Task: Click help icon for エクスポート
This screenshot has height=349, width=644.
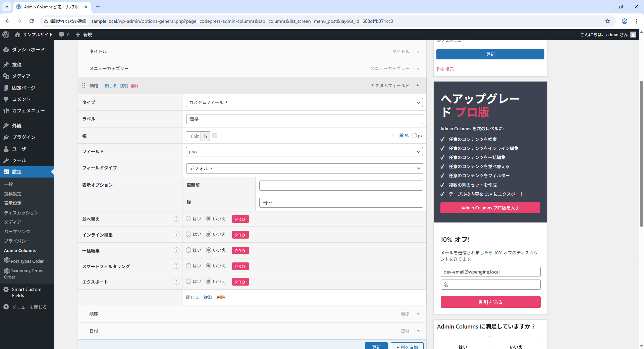Action: pos(176,282)
